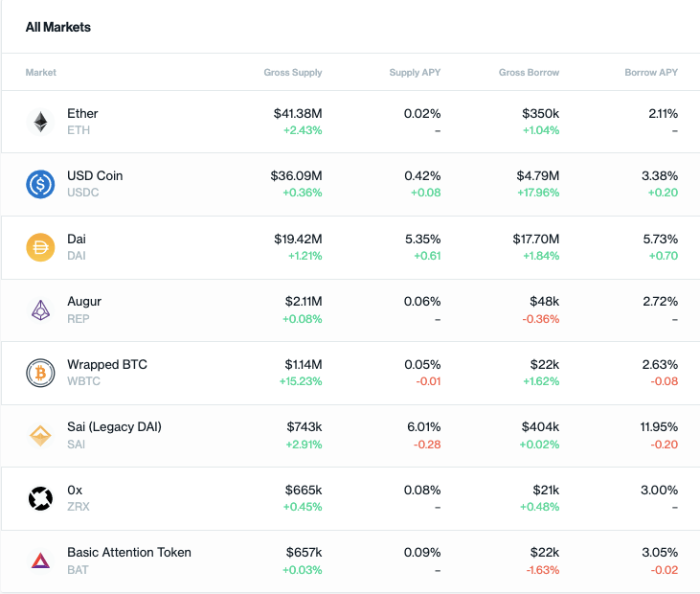This screenshot has height=594, width=700.
Task: Click 0x borrow APY 3.00%
Action: tap(660, 491)
